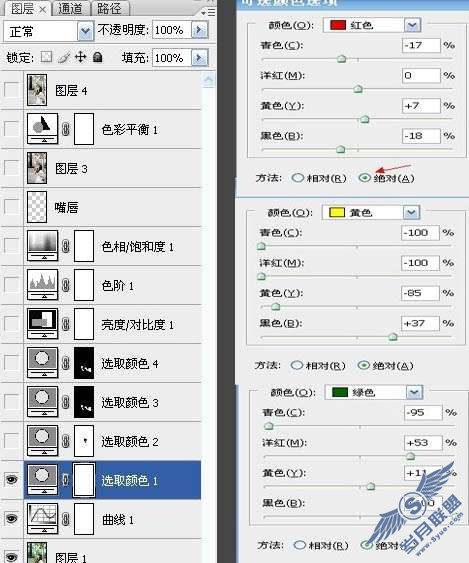Click the link icon of 亮度/对比度 1
The height and width of the screenshot is (563, 469).
[x=66, y=324]
